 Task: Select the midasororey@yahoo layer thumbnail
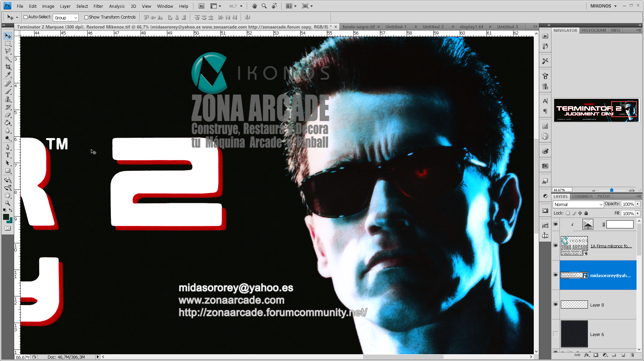click(574, 275)
